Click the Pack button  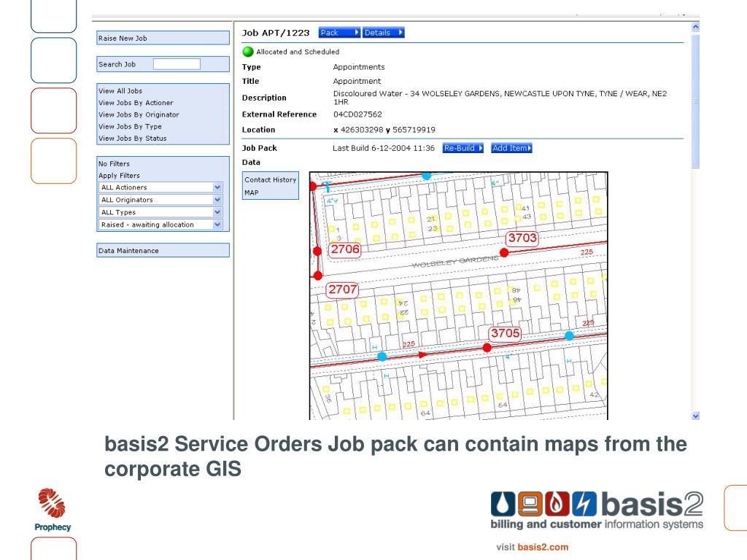click(x=339, y=32)
